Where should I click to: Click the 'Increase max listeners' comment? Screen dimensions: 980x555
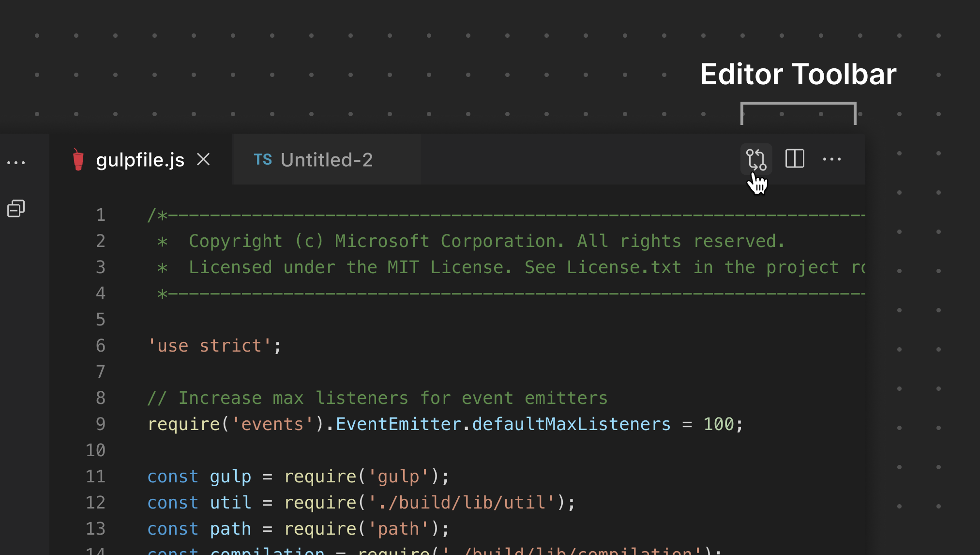point(377,398)
